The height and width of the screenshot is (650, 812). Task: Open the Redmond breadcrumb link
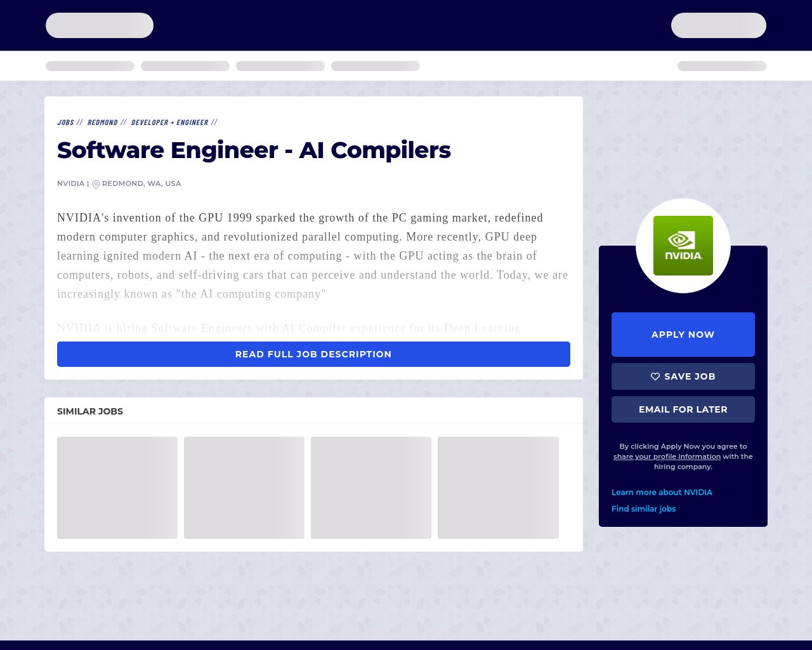(x=103, y=123)
